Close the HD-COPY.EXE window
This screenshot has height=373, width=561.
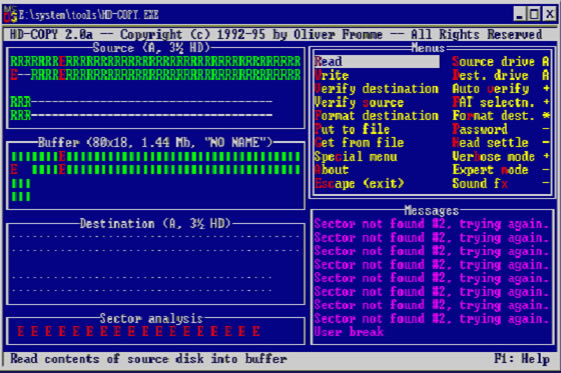[549, 14]
